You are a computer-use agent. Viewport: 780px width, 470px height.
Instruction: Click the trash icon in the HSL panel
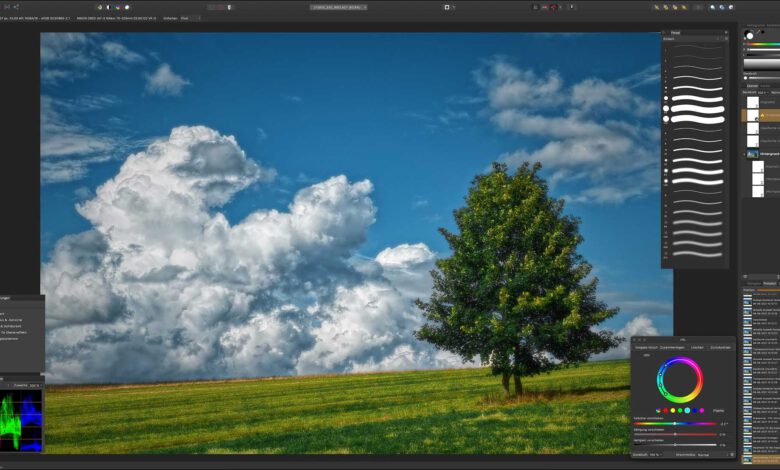coord(732,455)
